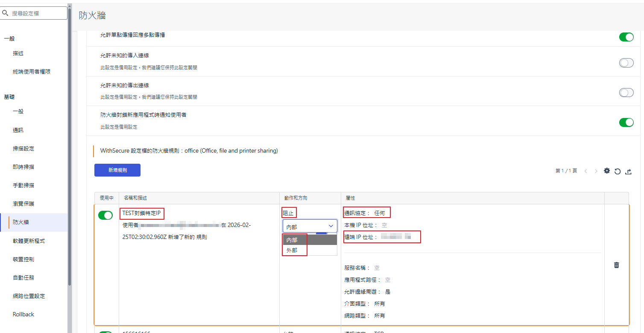Screen dimensions: 644x333
Task: Choose 內部 in the direction list
Action: 310,240
